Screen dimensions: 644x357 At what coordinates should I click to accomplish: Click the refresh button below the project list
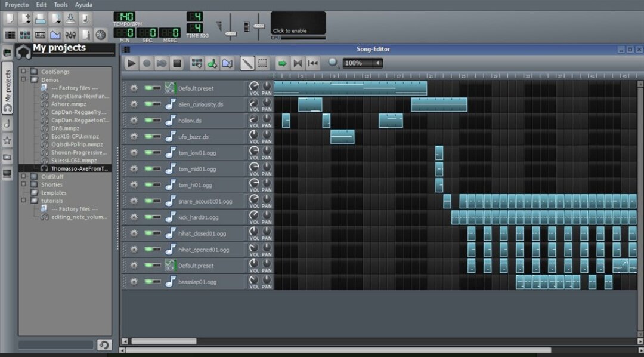pos(104,344)
